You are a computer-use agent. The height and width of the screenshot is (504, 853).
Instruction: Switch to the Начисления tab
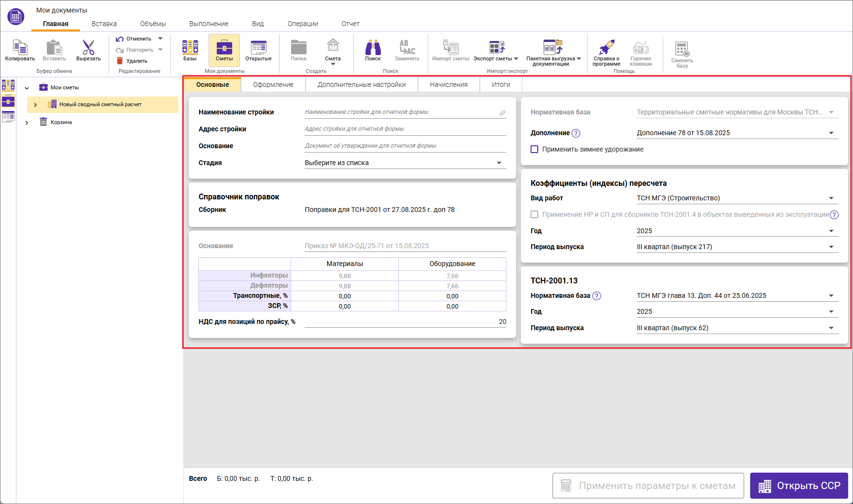(x=448, y=84)
